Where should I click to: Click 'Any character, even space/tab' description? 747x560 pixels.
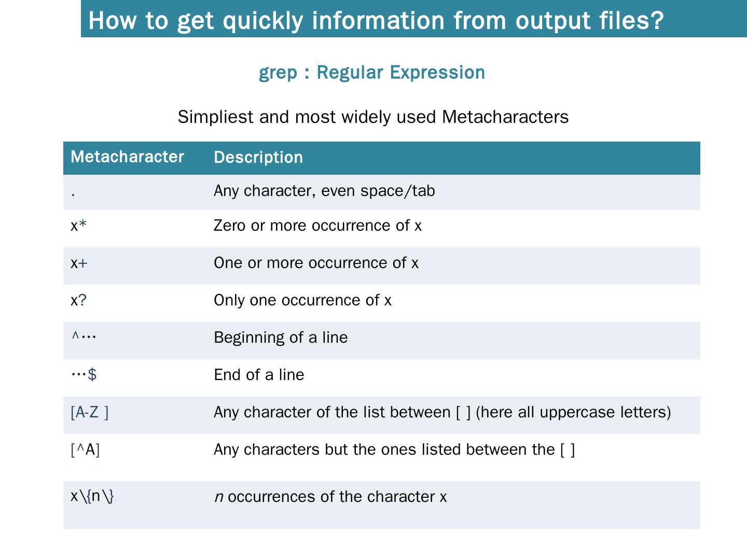coord(324,191)
